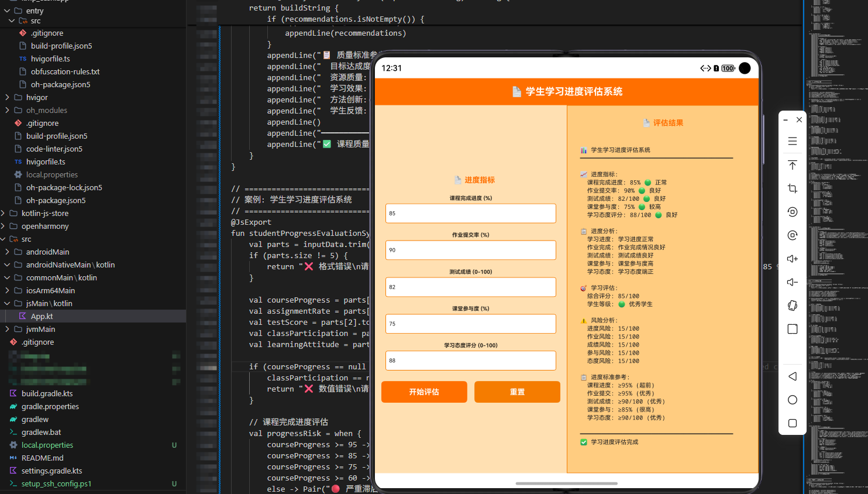
Task: Tap the emulator Home circle button
Action: [793, 400]
